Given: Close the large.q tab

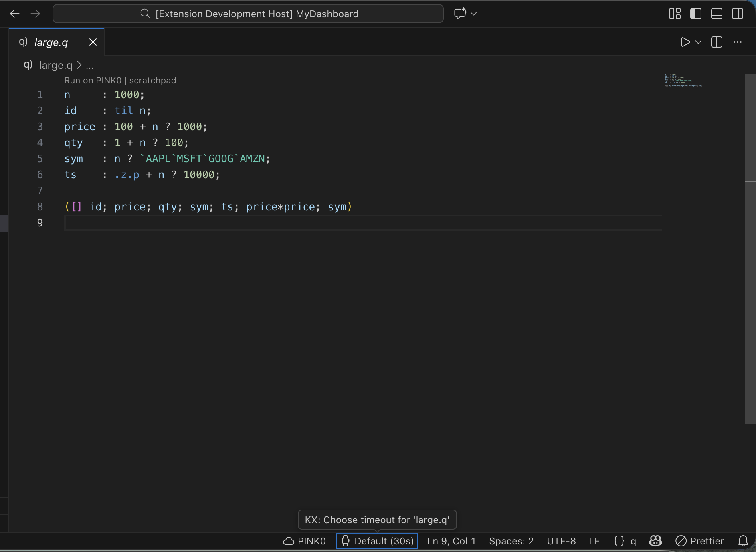Looking at the screenshot, I should click(93, 42).
